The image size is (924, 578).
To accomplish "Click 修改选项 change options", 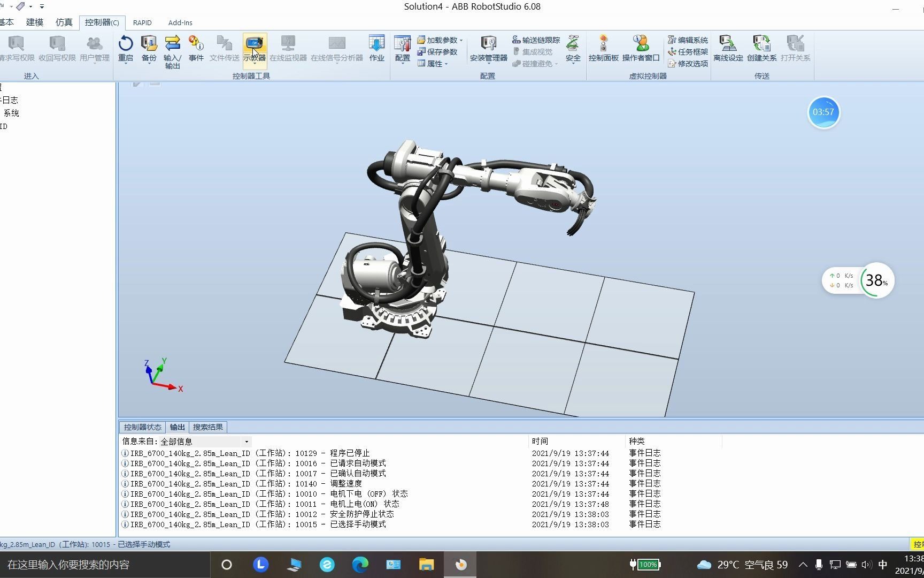I will click(x=688, y=64).
